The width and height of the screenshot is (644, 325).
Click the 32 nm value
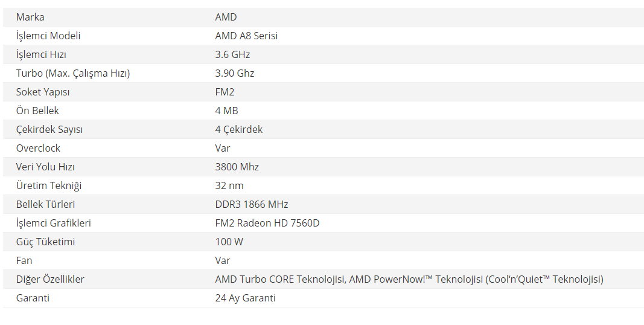click(229, 185)
